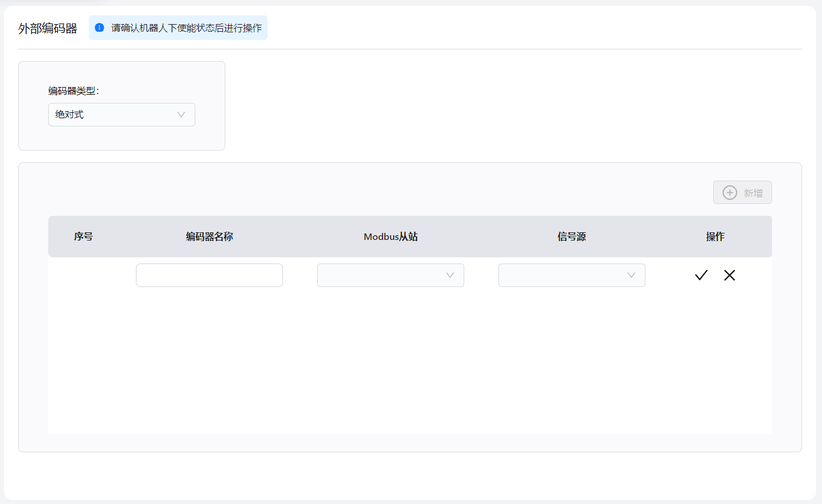Click the 外部编码器 page title
The image size is (822, 504).
pyautogui.click(x=48, y=29)
